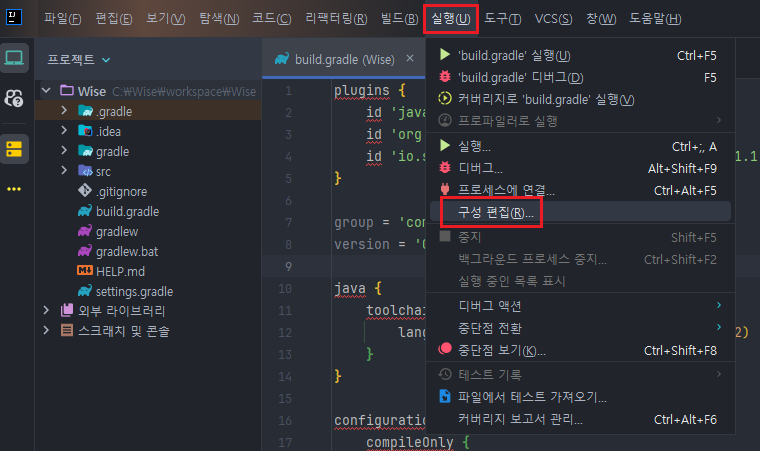Open the 창(W) menu
Image resolution: width=760 pixels, height=451 pixels.
click(x=601, y=18)
